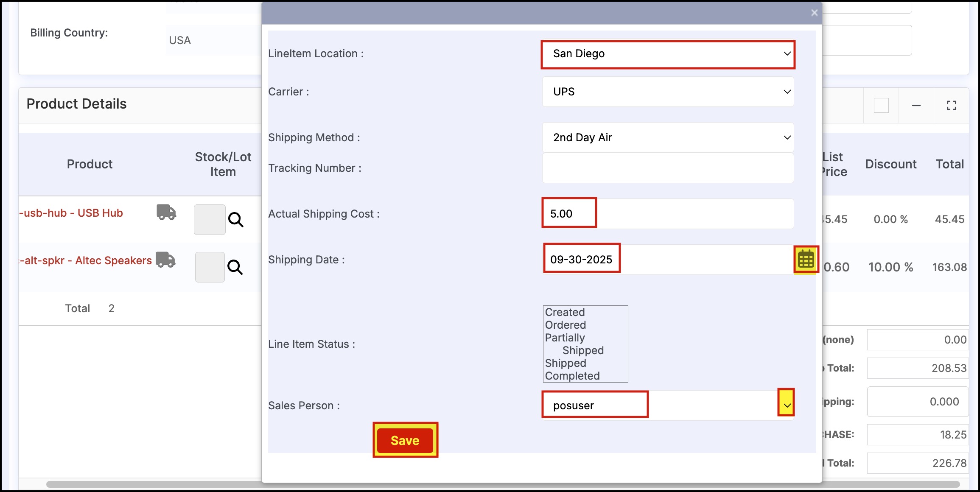980x492 pixels.
Task: Open the LineItem Location dropdown
Action: [x=668, y=54]
